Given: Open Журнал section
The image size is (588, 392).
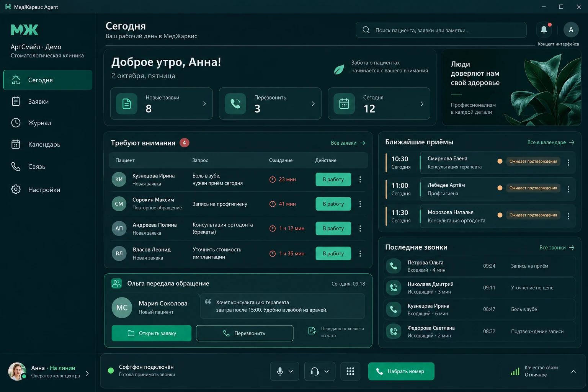Looking at the screenshot, I should click(x=48, y=123).
